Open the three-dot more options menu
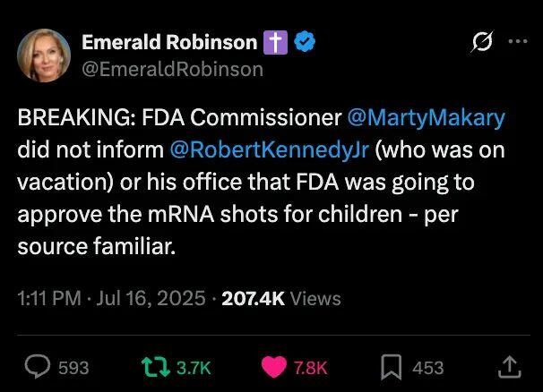 click(518, 41)
